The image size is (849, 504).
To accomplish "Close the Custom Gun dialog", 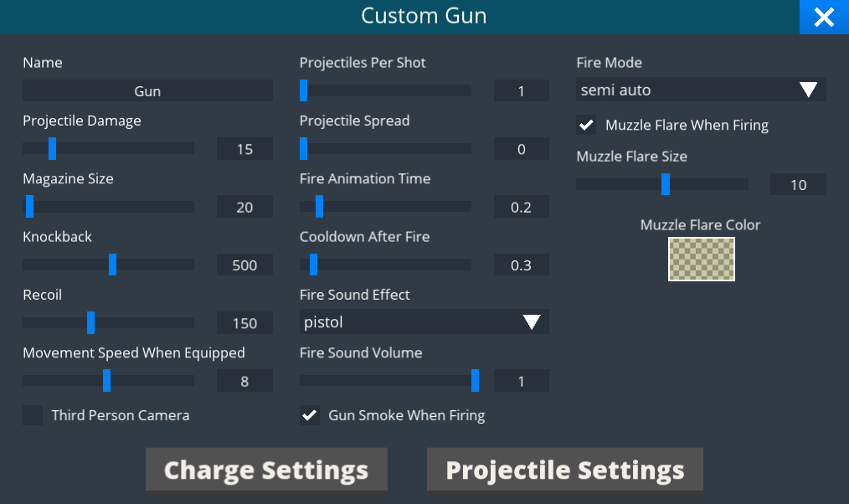I will (x=824, y=18).
